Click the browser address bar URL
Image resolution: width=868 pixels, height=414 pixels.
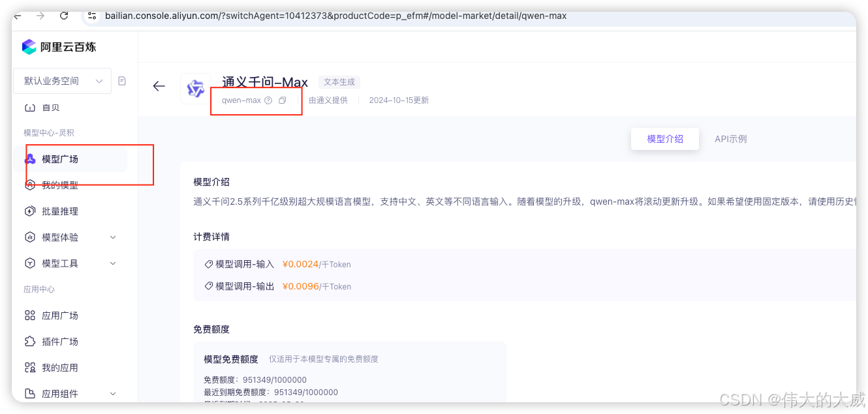(x=335, y=16)
